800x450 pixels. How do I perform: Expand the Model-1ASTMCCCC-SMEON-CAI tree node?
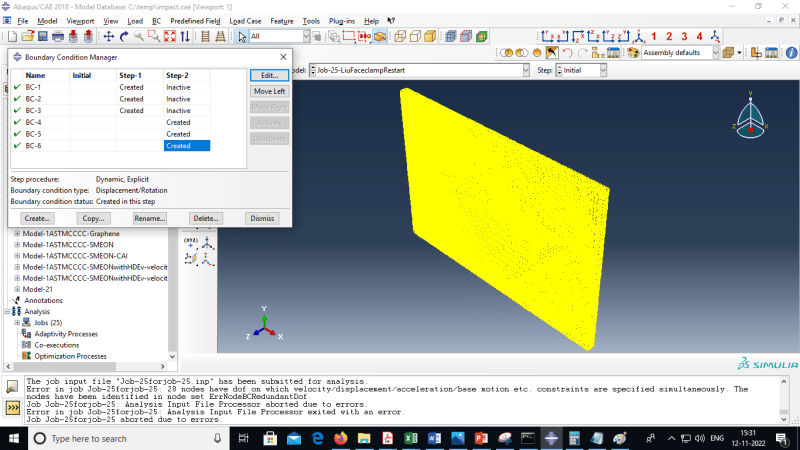tap(17, 256)
